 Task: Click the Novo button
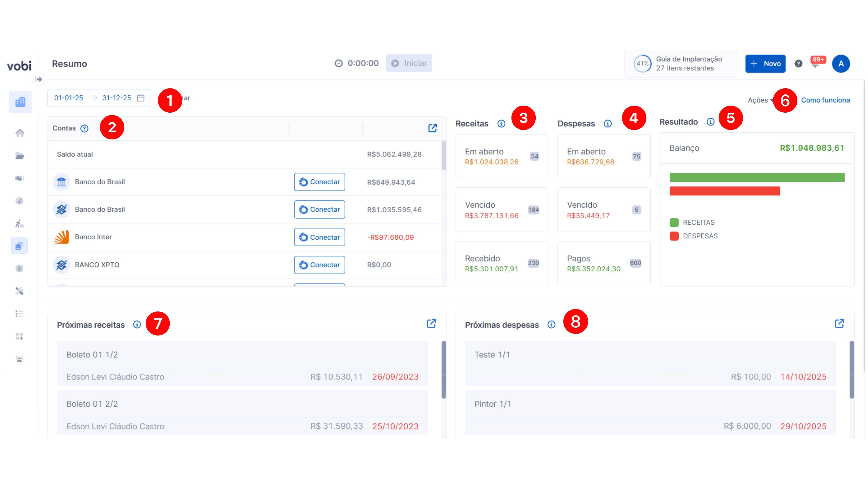765,64
